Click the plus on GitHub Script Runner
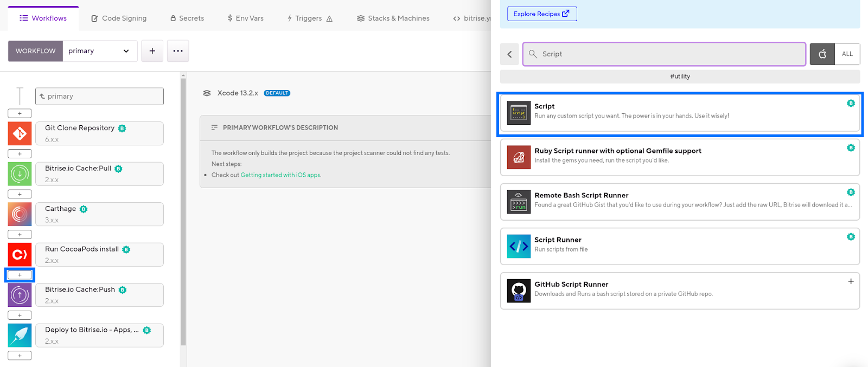Screen dimensions: 868x367 (851, 281)
